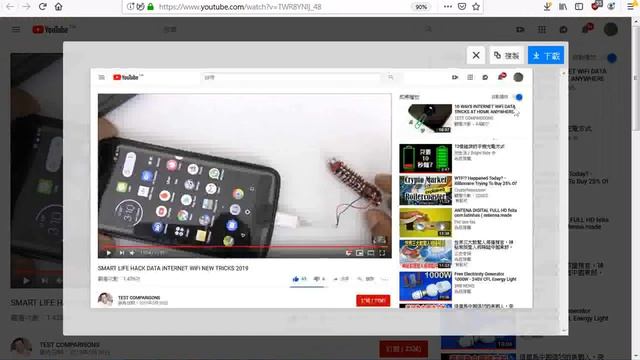Screen dimensions: 640x360
Task: Save page to Pocket icon
Action: 462,7
